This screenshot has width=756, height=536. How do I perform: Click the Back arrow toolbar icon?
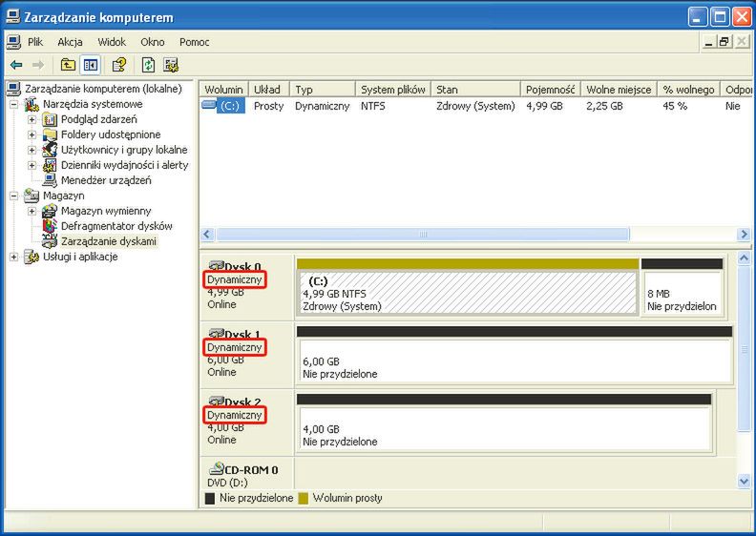[x=16, y=65]
